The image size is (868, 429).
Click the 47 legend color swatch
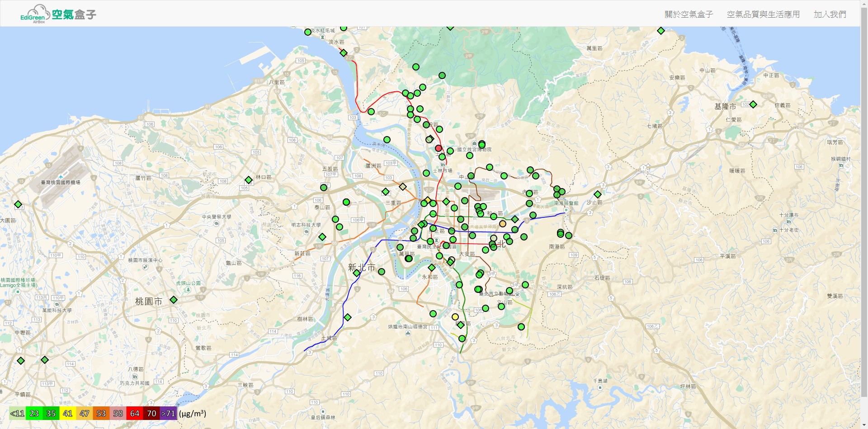pos(84,413)
